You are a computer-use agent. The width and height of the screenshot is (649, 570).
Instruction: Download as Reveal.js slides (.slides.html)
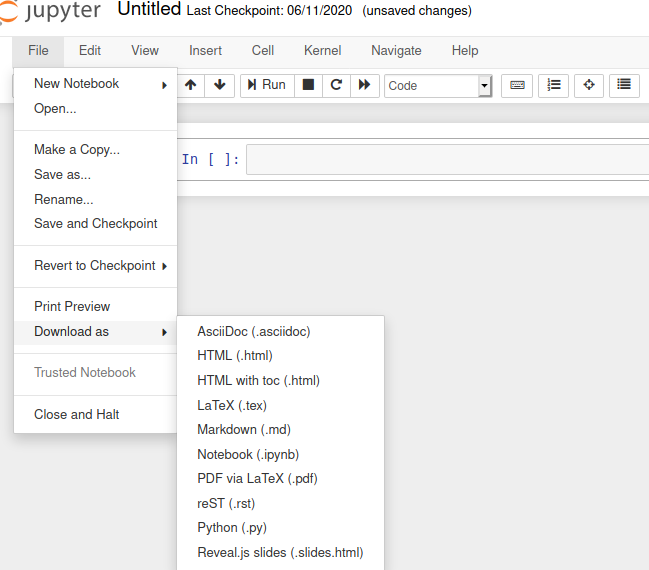tap(281, 553)
